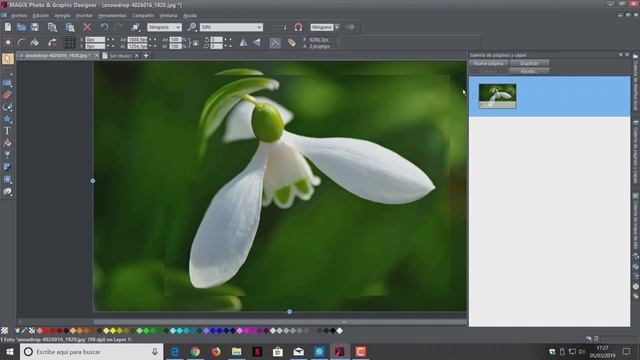Click the Nueva página button

click(x=489, y=63)
